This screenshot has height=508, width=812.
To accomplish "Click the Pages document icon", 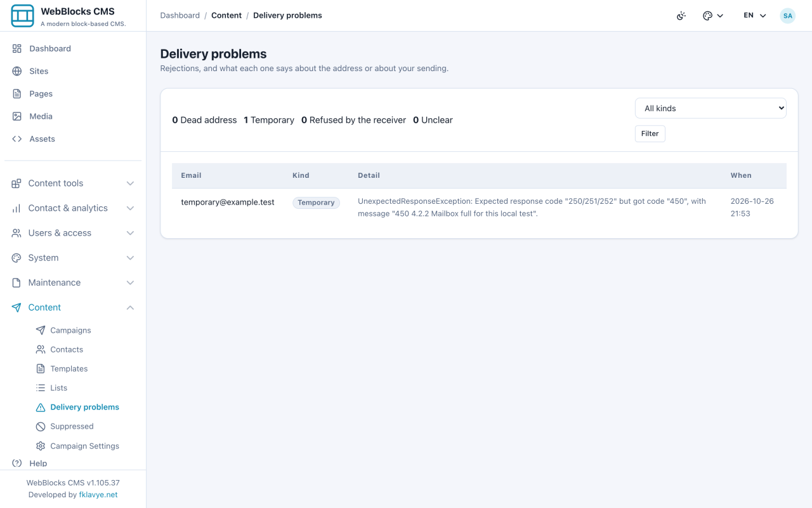I will [17, 93].
